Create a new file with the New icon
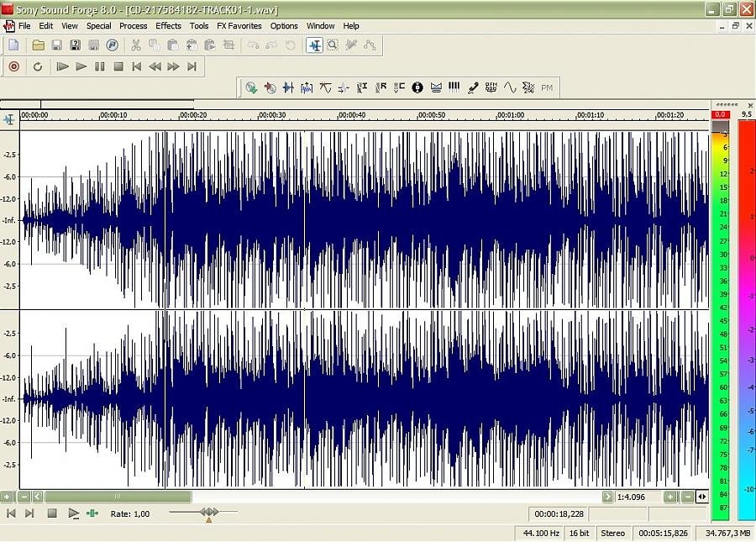 point(14,45)
